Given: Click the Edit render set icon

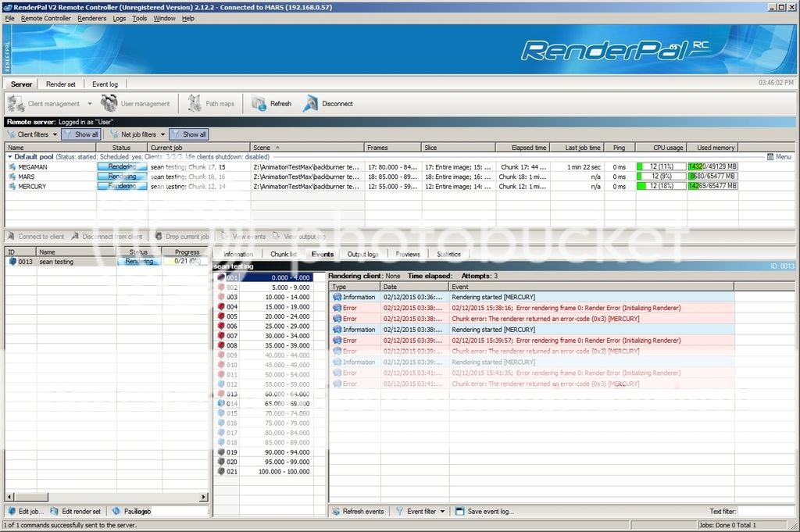Looking at the screenshot, I should [55, 511].
